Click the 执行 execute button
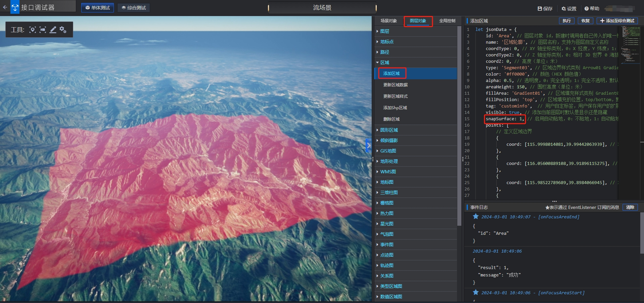Viewport: 644px width, 303px height. 566,21
